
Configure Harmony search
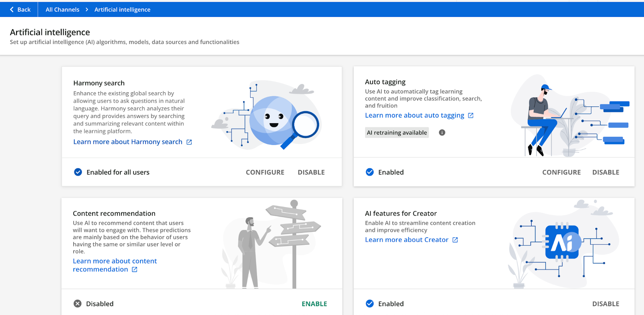tap(265, 172)
